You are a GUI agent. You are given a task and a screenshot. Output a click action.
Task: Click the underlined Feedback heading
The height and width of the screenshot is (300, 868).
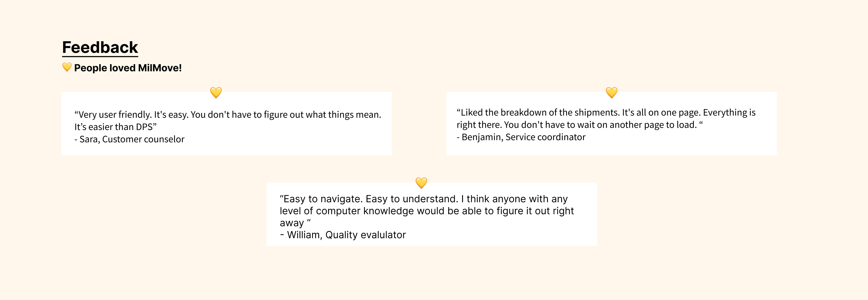[100, 47]
